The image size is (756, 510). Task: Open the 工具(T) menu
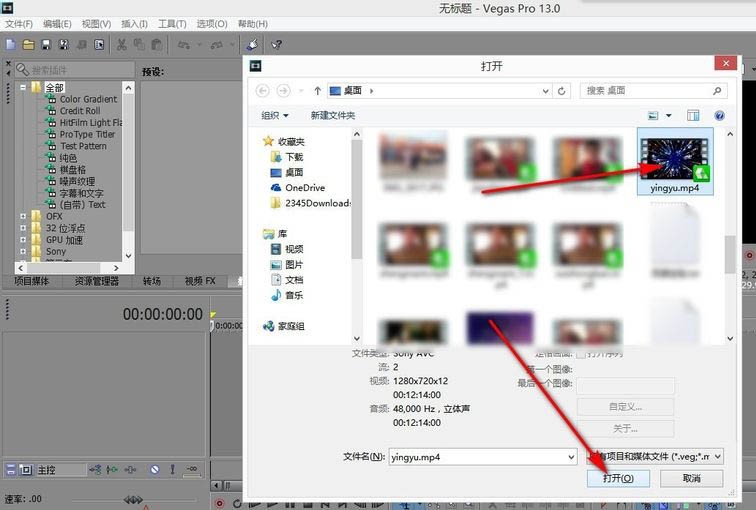[172, 24]
